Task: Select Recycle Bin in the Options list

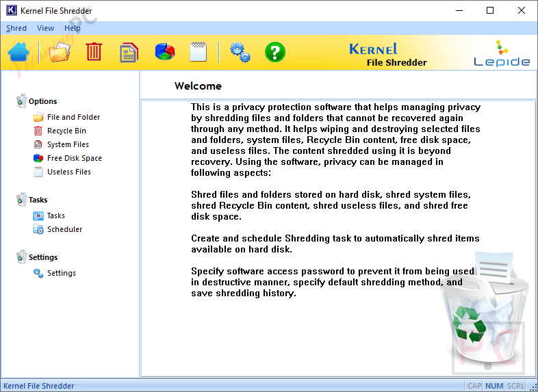Action: (66, 131)
